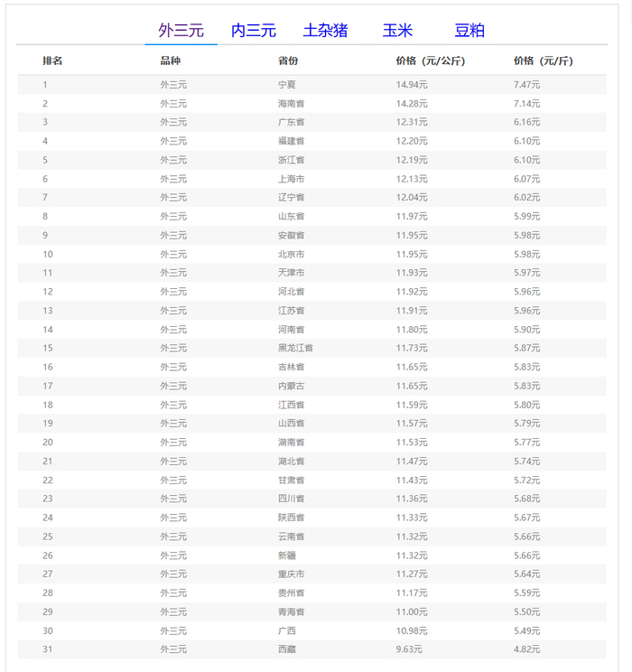Click the 陕西省 cell
Viewport: 632px width, 672px height.
click(x=291, y=518)
